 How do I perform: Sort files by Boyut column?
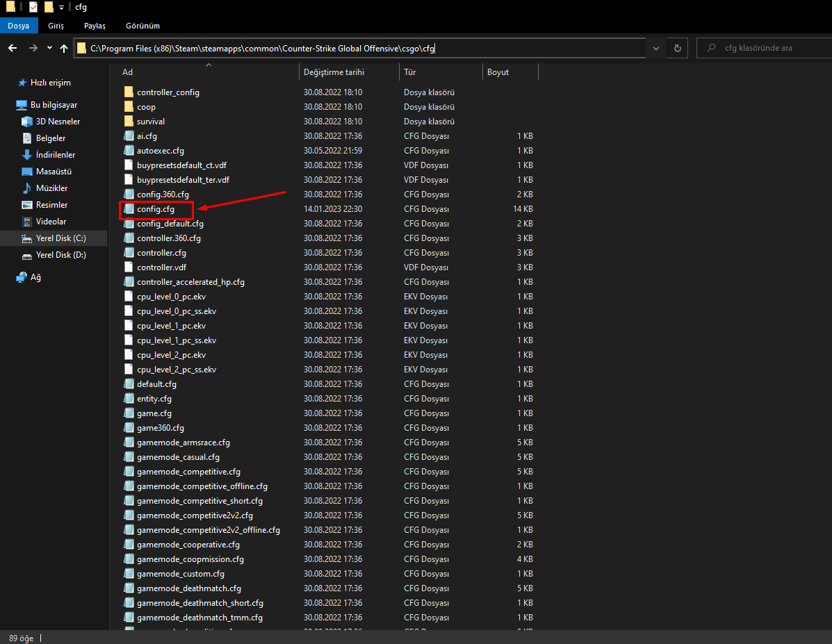[x=498, y=72]
